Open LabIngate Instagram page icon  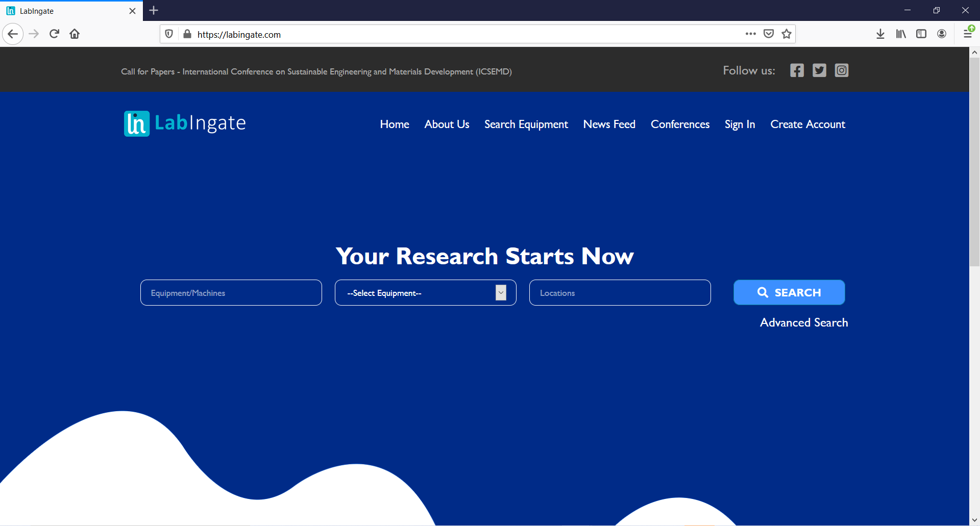coord(841,70)
